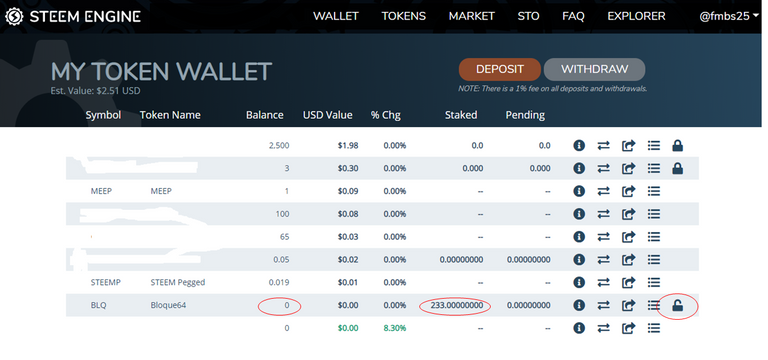This screenshot has width=768, height=360.
Task: Click send icon in the $1.98 row
Action: [x=628, y=145]
